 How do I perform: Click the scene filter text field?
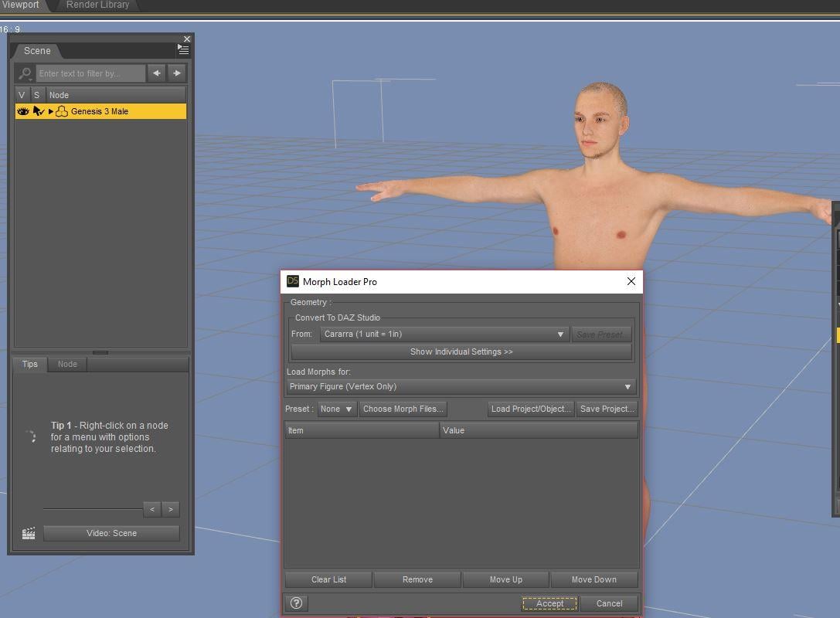coord(90,73)
